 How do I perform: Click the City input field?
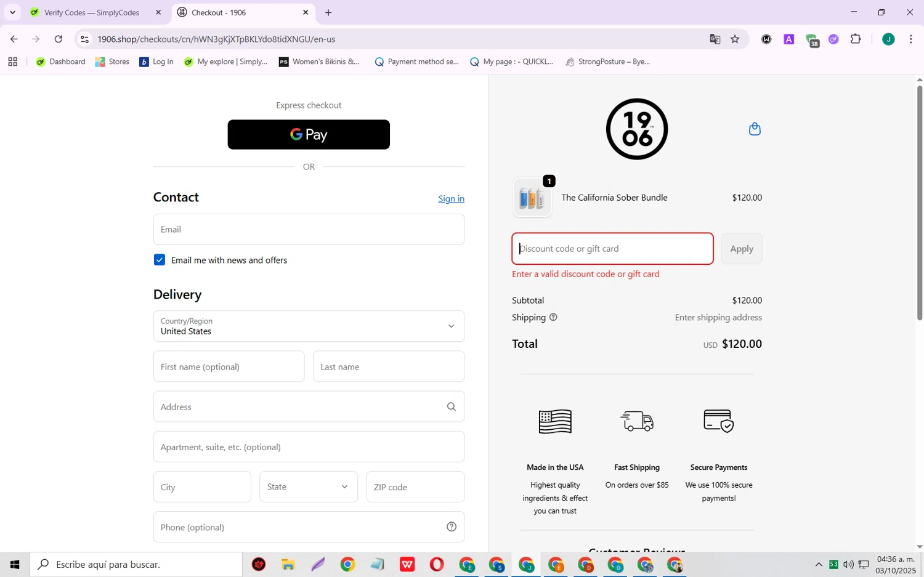(x=202, y=486)
